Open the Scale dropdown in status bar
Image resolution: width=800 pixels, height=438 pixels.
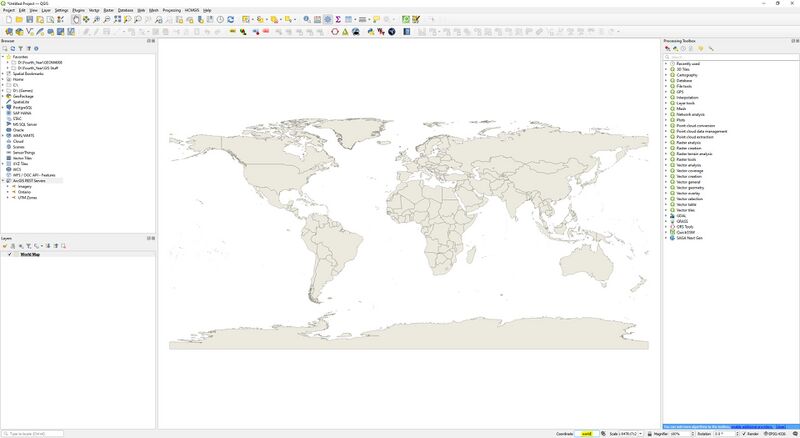click(641, 433)
